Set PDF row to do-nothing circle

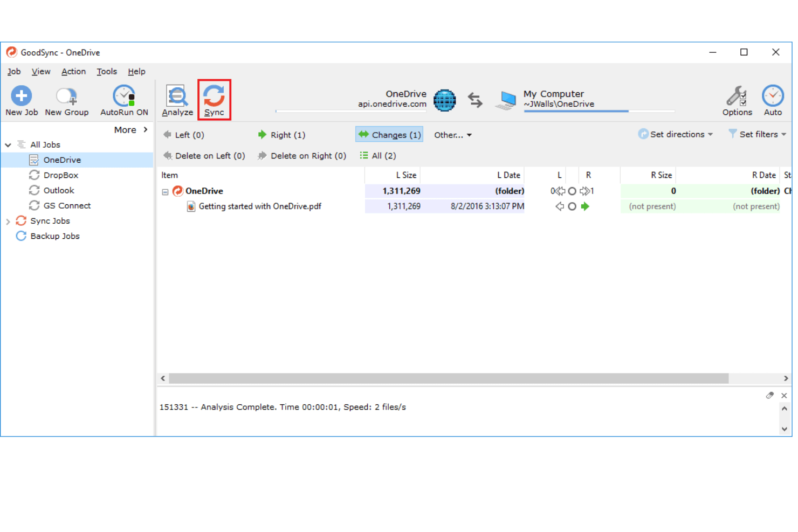pos(572,206)
